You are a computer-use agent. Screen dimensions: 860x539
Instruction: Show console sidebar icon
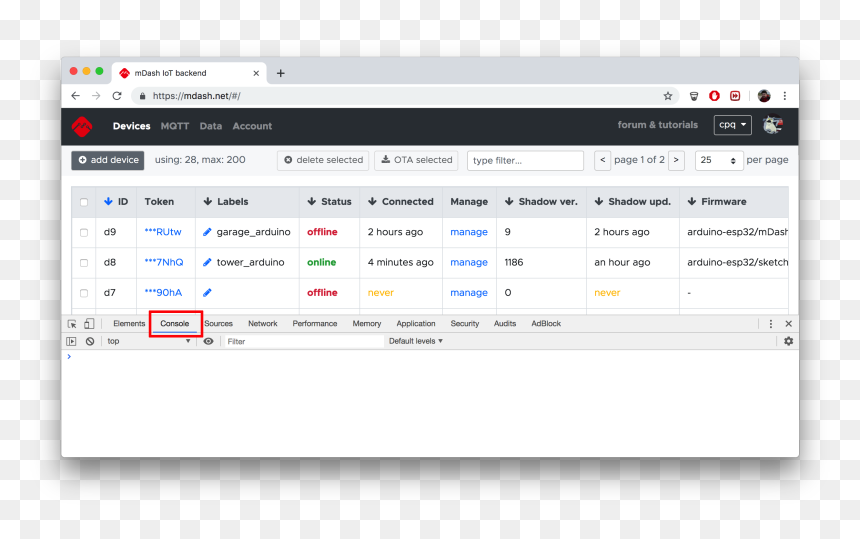[x=71, y=341]
